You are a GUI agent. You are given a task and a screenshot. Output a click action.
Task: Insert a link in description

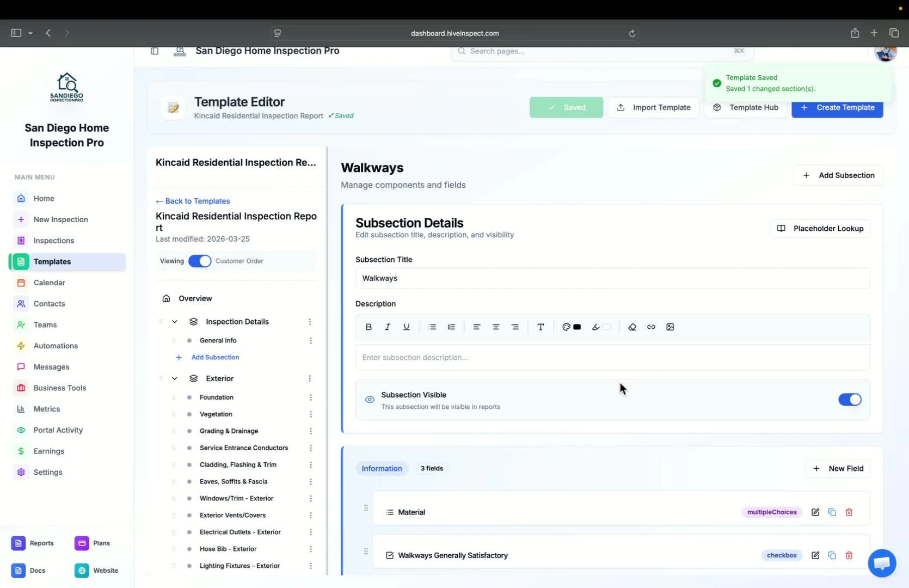click(651, 327)
